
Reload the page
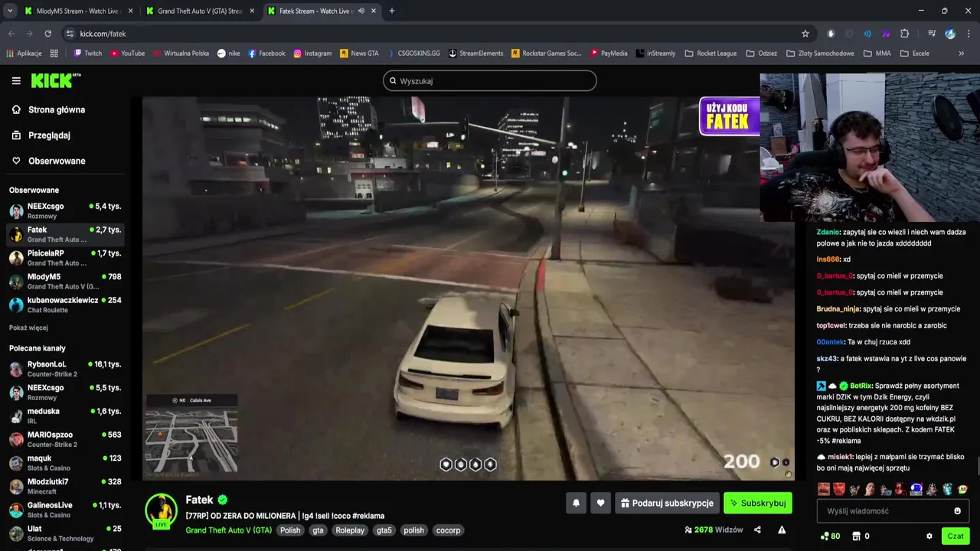point(47,34)
